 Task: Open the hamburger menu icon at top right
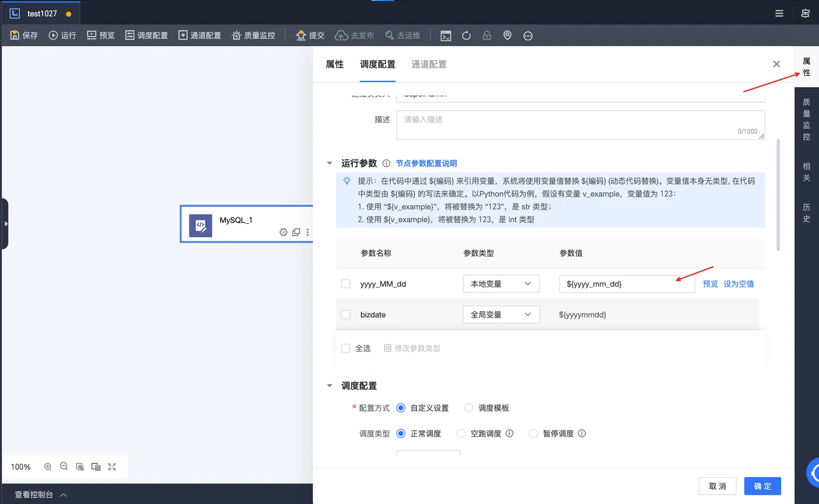pos(779,13)
